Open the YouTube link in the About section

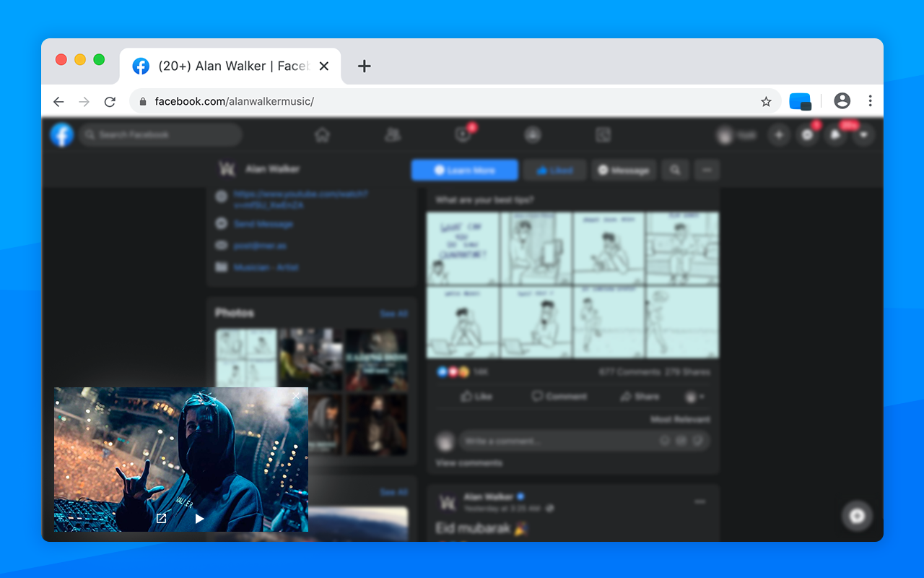pos(301,199)
